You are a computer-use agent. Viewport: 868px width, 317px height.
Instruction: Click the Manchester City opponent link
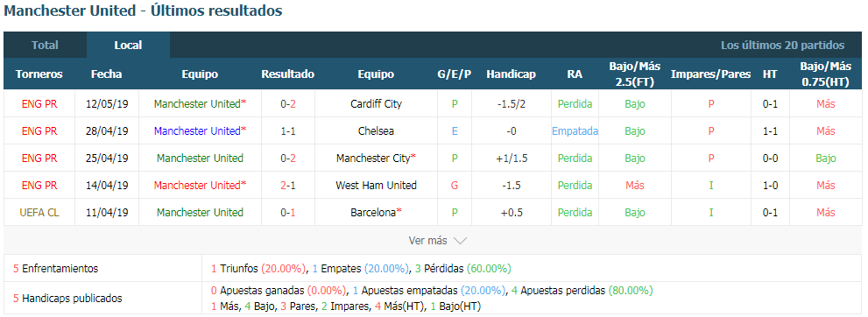376,158
